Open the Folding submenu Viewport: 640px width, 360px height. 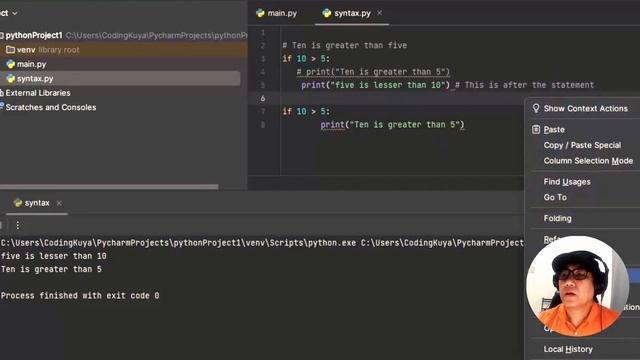(x=558, y=218)
